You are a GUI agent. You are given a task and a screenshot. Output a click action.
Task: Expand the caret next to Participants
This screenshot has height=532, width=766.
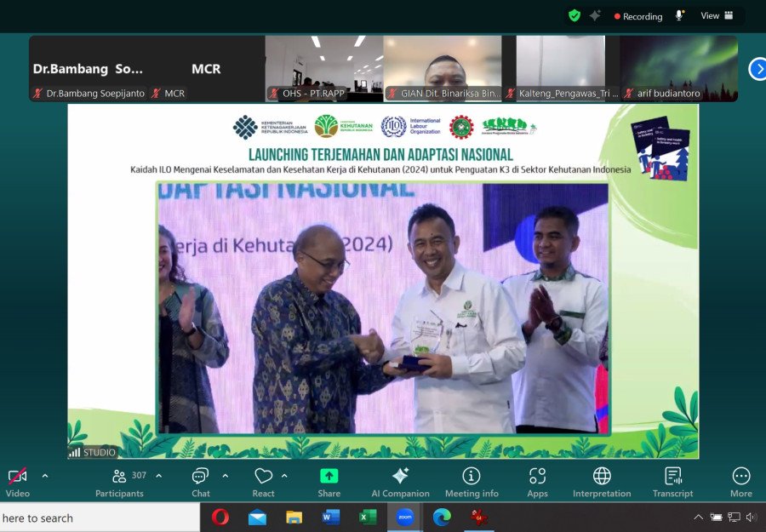click(159, 475)
